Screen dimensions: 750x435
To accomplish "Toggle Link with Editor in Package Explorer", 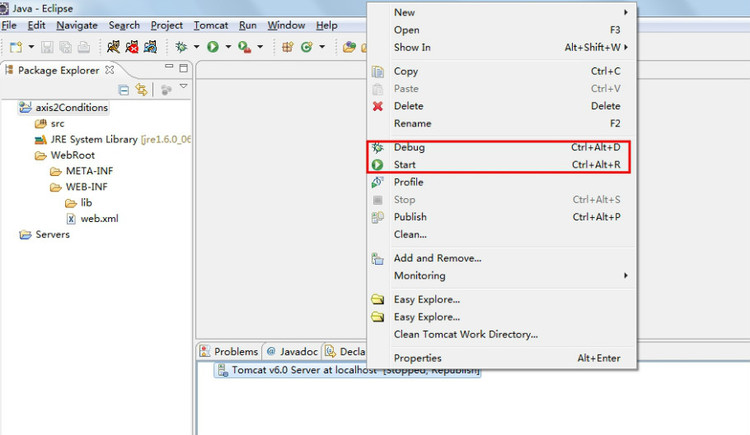I will click(142, 89).
